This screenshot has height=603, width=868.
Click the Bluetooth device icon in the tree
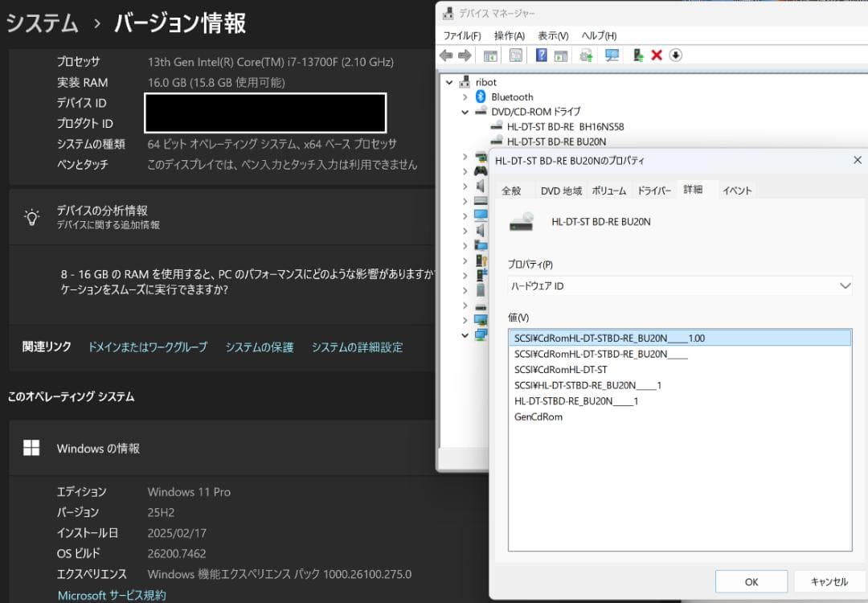(x=480, y=96)
